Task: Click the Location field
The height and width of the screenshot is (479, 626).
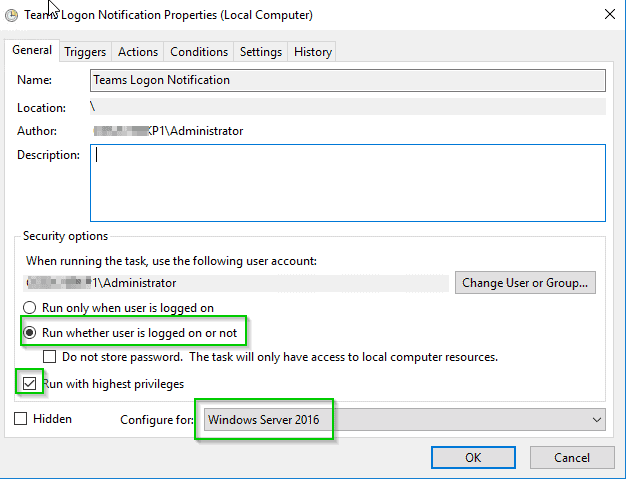Action: pos(348,107)
